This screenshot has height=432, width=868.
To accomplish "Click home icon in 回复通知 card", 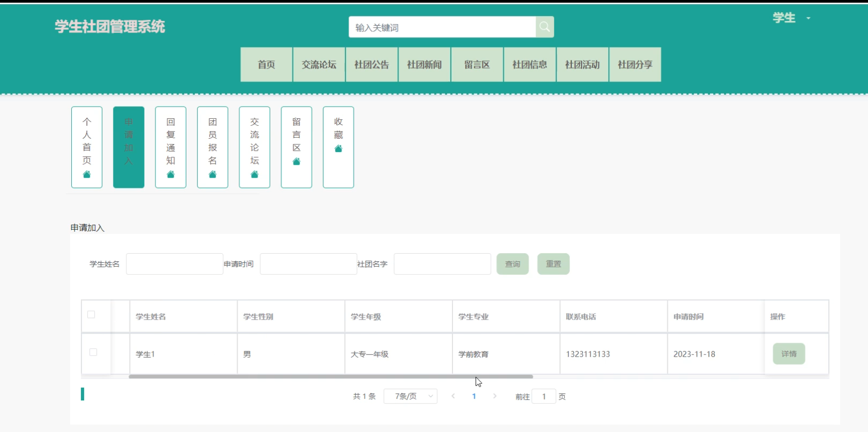I will [x=171, y=175].
